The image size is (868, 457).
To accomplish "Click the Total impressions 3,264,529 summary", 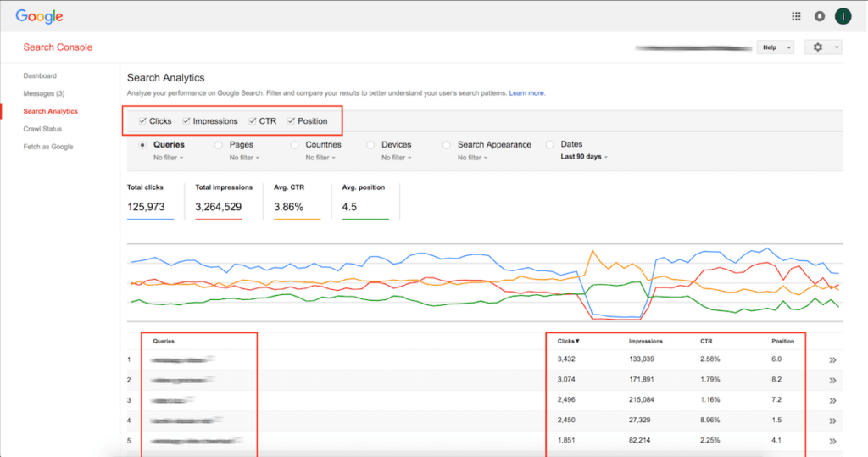I will pos(223,201).
